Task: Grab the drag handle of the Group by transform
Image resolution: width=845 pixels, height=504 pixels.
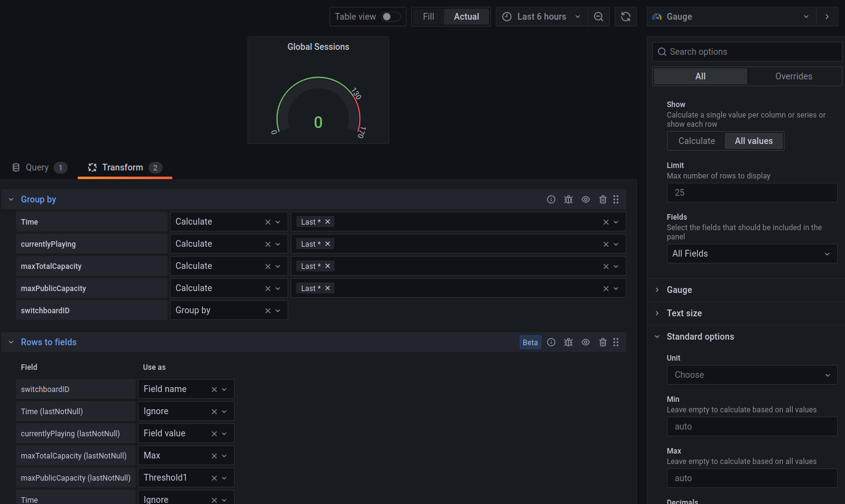Action: click(x=615, y=199)
